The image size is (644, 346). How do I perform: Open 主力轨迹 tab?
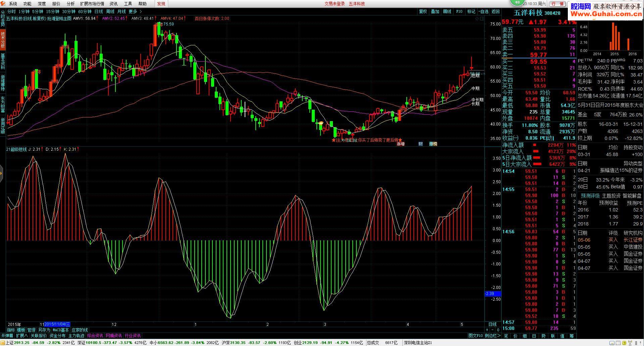point(76,336)
